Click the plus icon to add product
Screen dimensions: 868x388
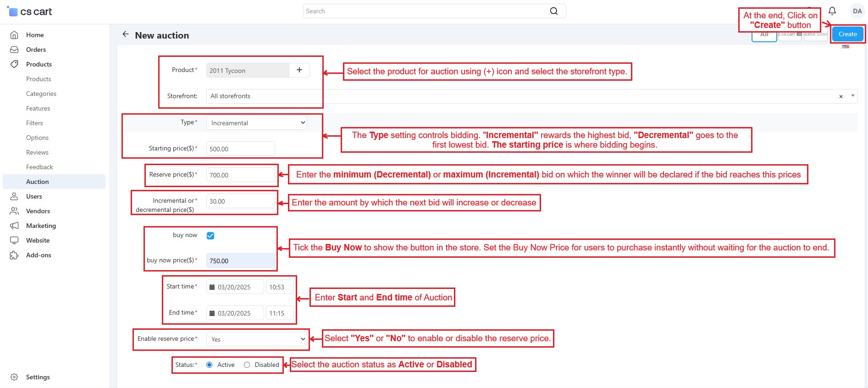coord(299,70)
